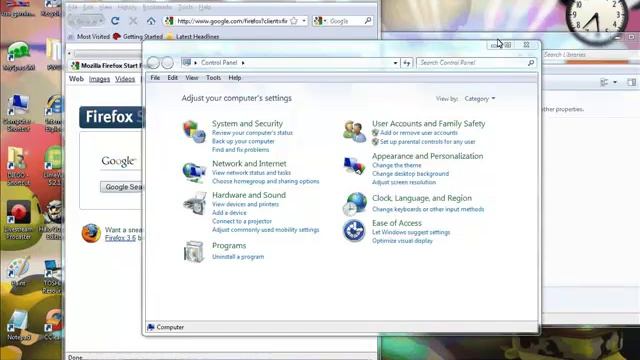Click Choose homegroup and sharing options link

[x=266, y=181]
